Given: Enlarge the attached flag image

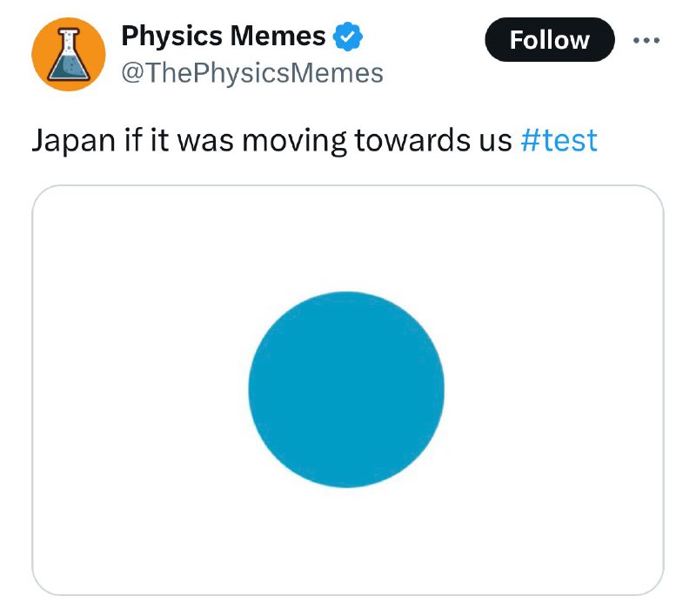Looking at the screenshot, I should pos(348,390).
